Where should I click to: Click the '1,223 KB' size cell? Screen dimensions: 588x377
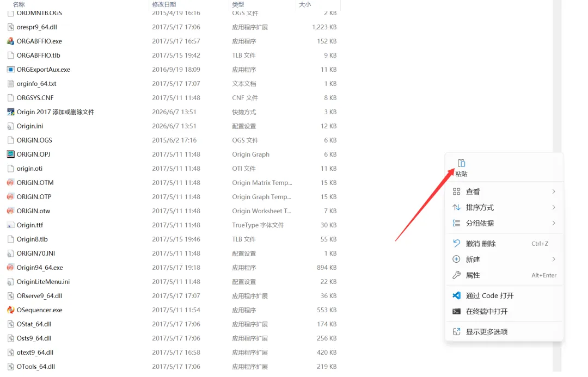pos(324,27)
